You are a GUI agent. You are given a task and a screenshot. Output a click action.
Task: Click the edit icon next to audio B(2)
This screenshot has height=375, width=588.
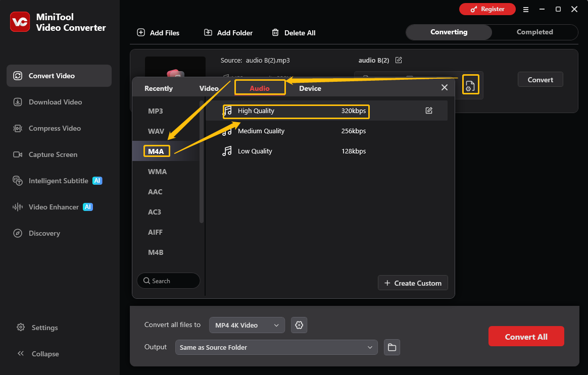(399, 60)
